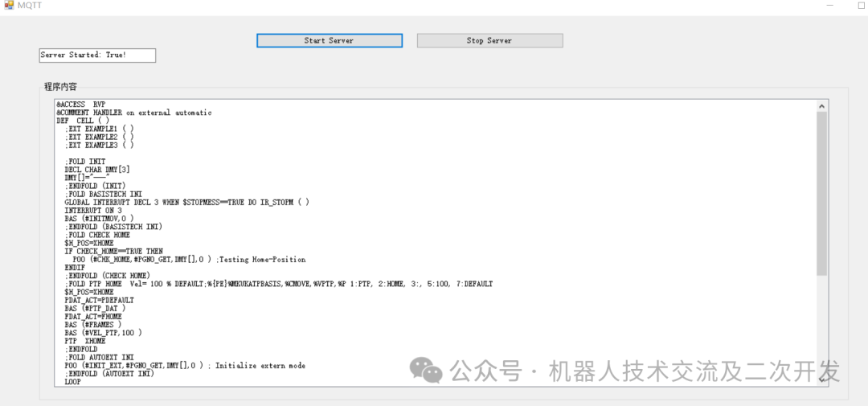
Task: Click the scroll up arrow of program textbox
Action: pyautogui.click(x=821, y=106)
